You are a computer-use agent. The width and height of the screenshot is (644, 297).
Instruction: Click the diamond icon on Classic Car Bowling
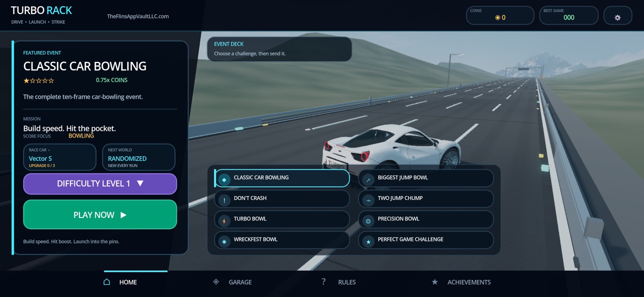[x=224, y=179]
